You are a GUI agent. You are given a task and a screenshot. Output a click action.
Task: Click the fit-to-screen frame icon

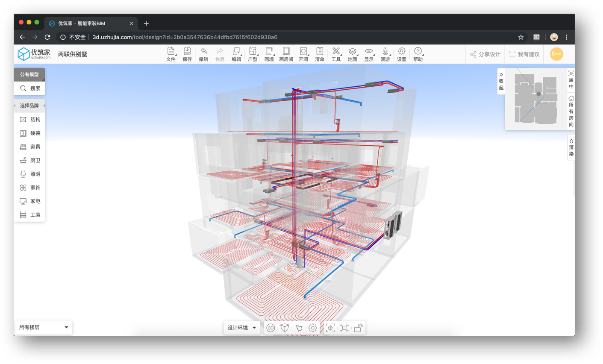point(344,328)
